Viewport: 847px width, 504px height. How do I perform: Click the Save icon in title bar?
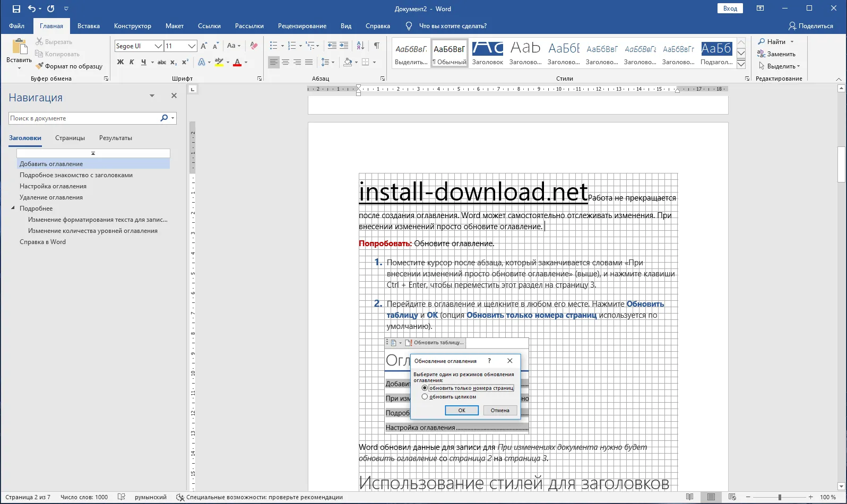(16, 8)
